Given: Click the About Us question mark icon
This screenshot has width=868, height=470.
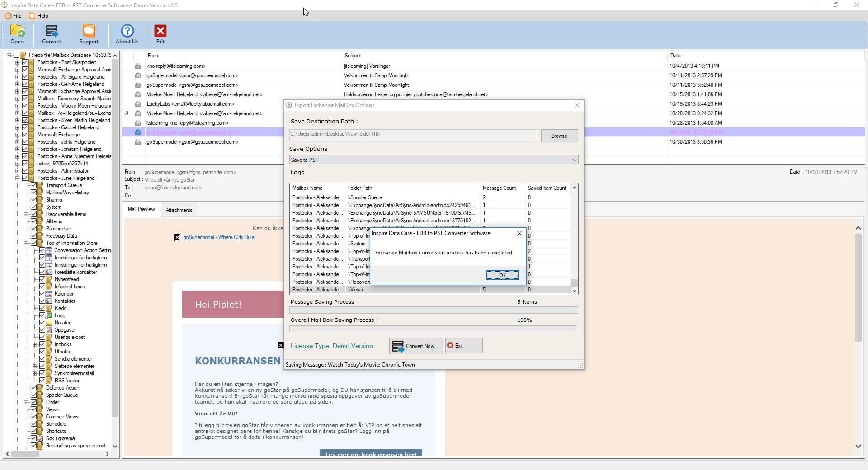Looking at the screenshot, I should click(x=127, y=31).
